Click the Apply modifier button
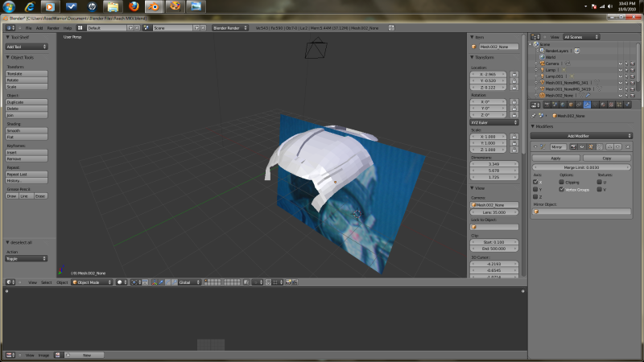This screenshot has width=644, height=362. click(555, 158)
